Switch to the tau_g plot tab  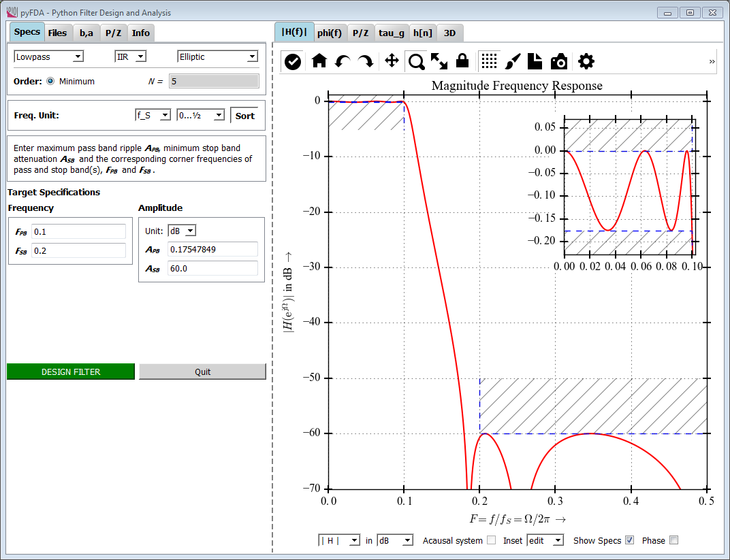392,33
